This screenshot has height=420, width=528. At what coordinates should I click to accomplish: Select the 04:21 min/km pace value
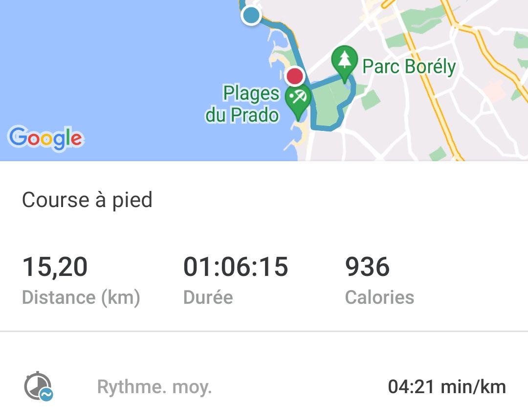coord(447,387)
